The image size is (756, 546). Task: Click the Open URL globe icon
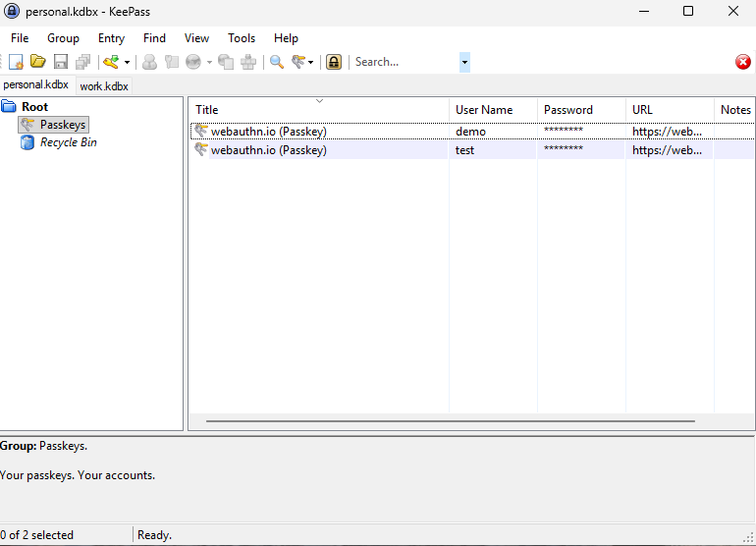(193, 62)
